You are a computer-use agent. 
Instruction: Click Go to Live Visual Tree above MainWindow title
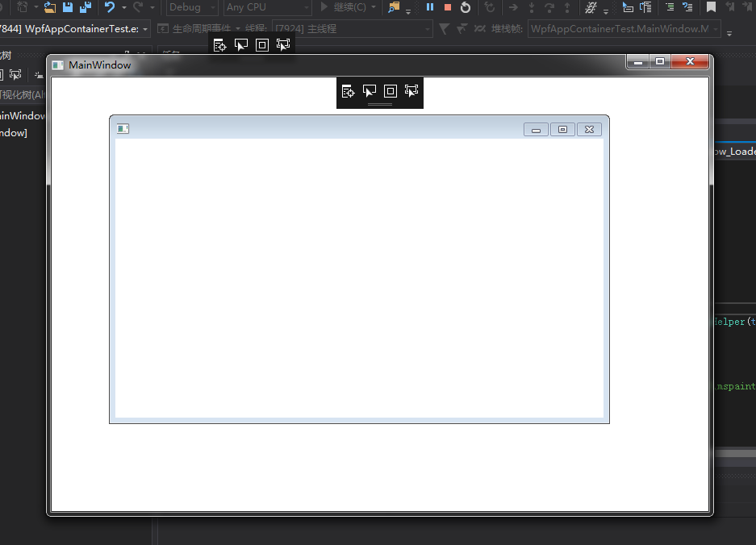click(x=219, y=45)
